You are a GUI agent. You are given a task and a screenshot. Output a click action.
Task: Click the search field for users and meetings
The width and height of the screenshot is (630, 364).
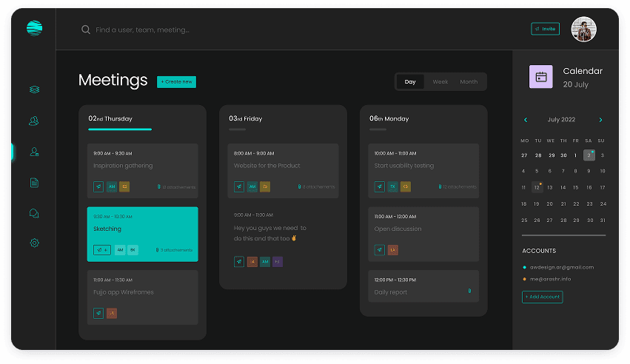[x=222, y=30]
